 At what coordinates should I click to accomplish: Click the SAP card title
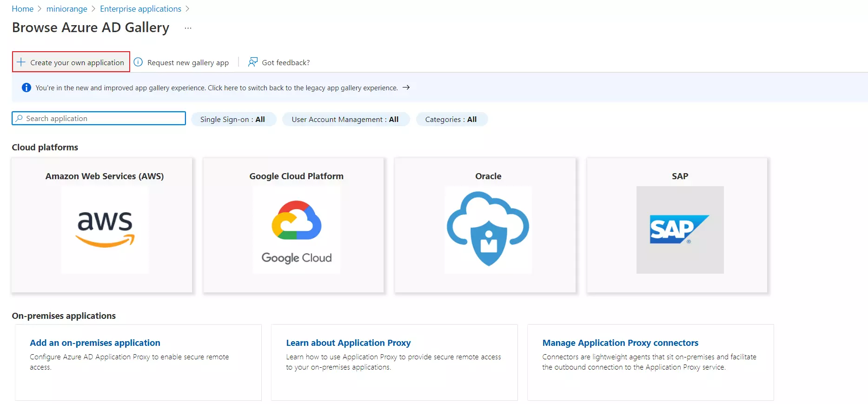[x=680, y=176]
